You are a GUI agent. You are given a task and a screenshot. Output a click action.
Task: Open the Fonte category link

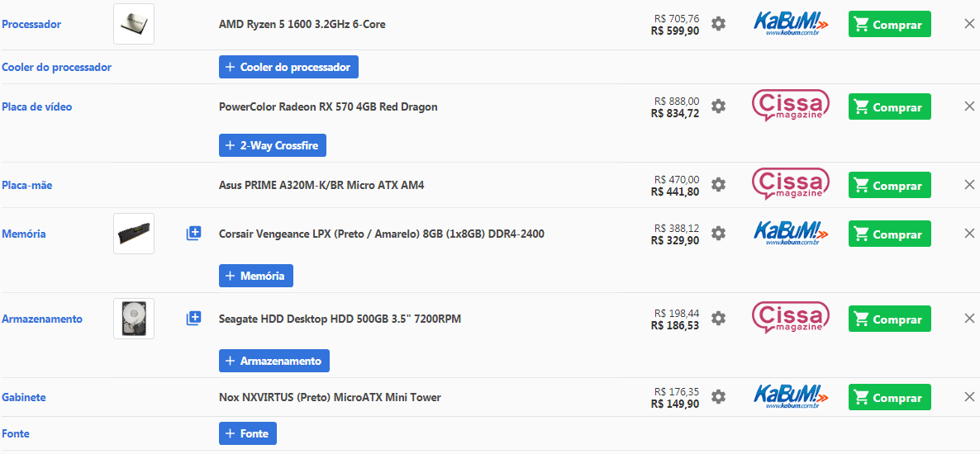[x=16, y=433]
